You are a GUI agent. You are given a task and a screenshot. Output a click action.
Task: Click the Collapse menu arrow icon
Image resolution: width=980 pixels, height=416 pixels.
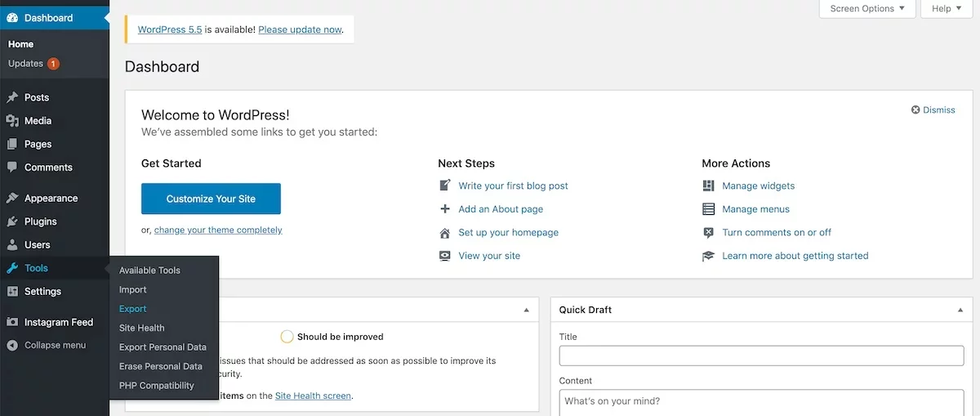tap(12, 345)
